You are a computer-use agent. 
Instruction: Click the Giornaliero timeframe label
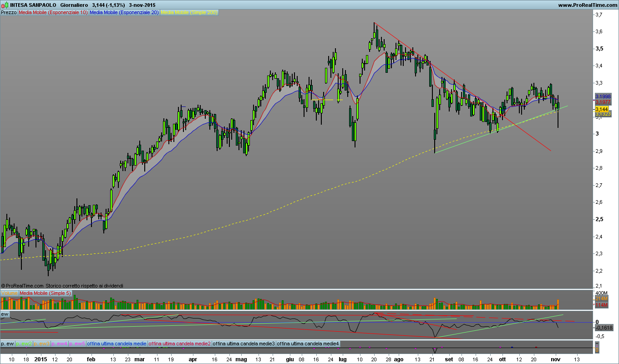coord(74,5)
